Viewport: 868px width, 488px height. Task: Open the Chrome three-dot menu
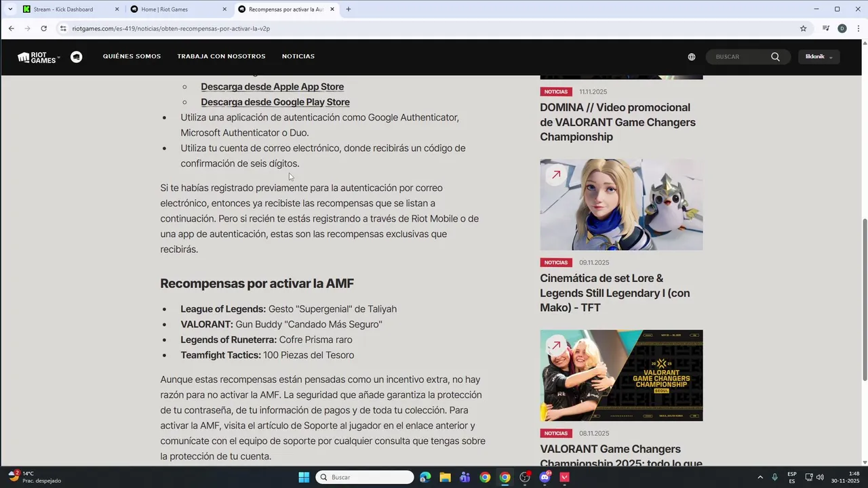(x=859, y=28)
